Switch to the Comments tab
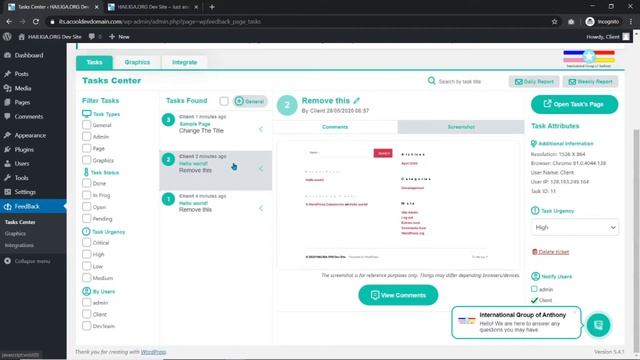Screen dimensions: 640x360 point(335,127)
